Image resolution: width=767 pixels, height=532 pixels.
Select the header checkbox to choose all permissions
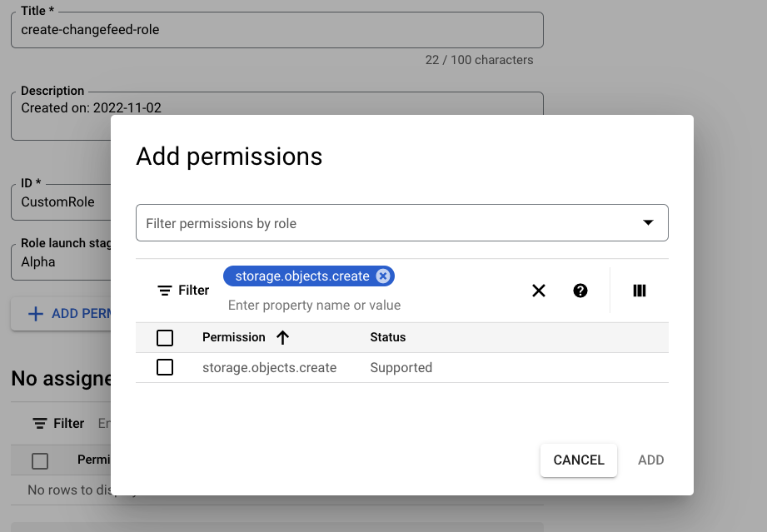tap(165, 337)
